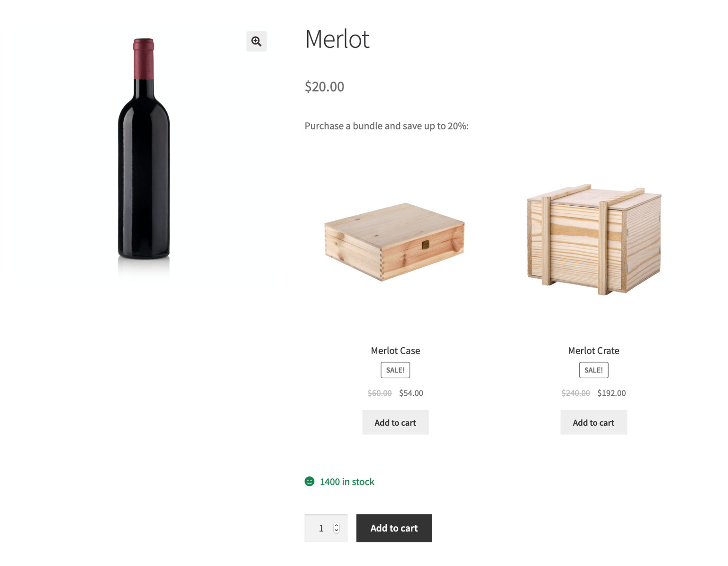
Task: Select the quantity input field
Action: tap(321, 528)
